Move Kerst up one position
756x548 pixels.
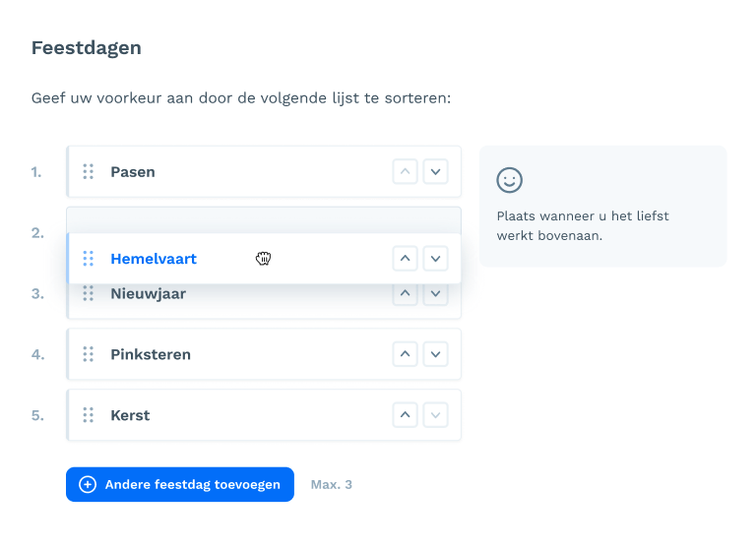click(x=405, y=415)
